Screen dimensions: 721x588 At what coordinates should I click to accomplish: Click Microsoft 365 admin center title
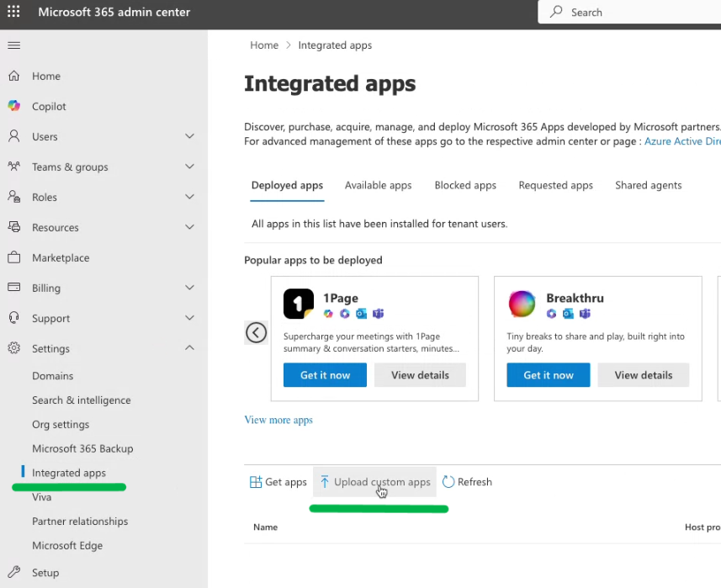(x=114, y=12)
